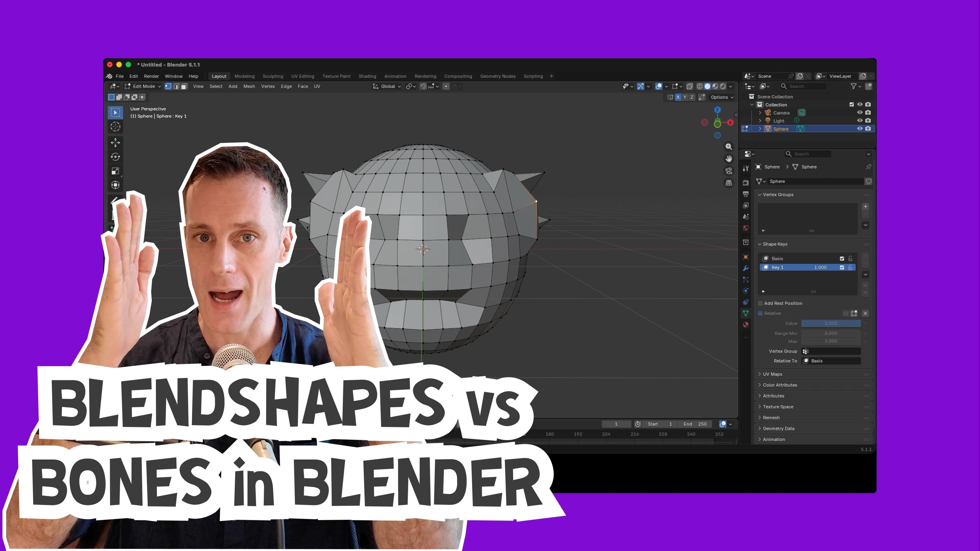This screenshot has width=980, height=551.
Task: Add a new vertex group with plus
Action: click(x=866, y=206)
